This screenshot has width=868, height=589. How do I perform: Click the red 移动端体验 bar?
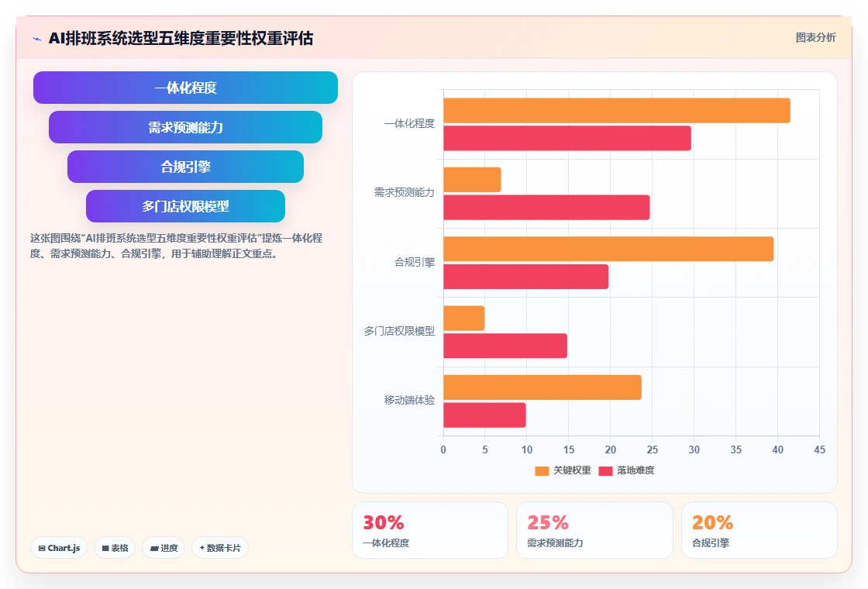484,415
